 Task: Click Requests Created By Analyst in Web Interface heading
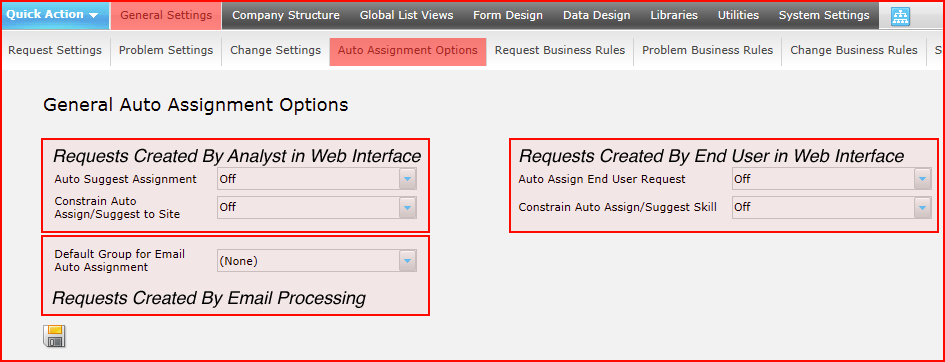[x=237, y=157]
